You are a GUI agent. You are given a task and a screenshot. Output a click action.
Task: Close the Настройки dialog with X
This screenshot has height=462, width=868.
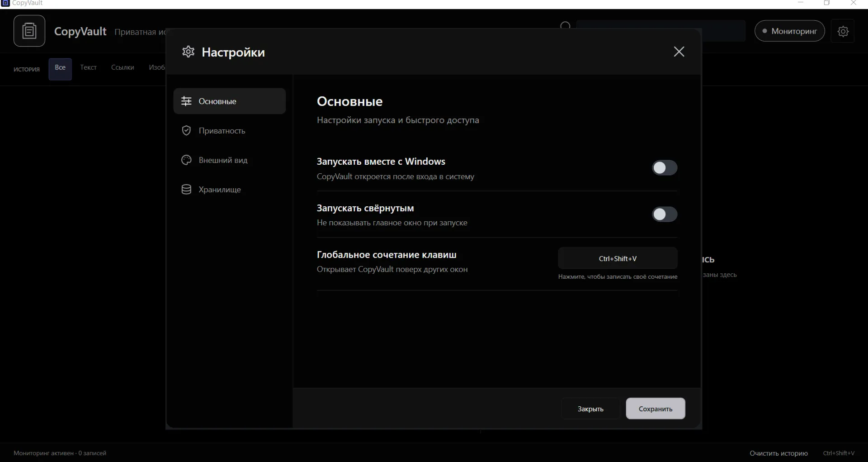click(679, 52)
